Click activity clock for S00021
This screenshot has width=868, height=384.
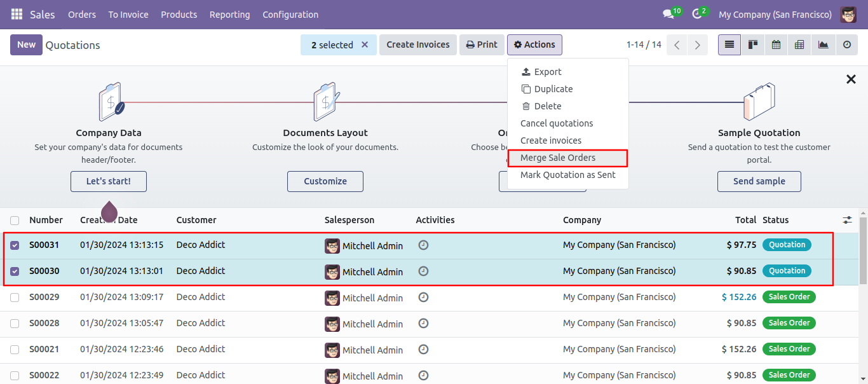[423, 349]
